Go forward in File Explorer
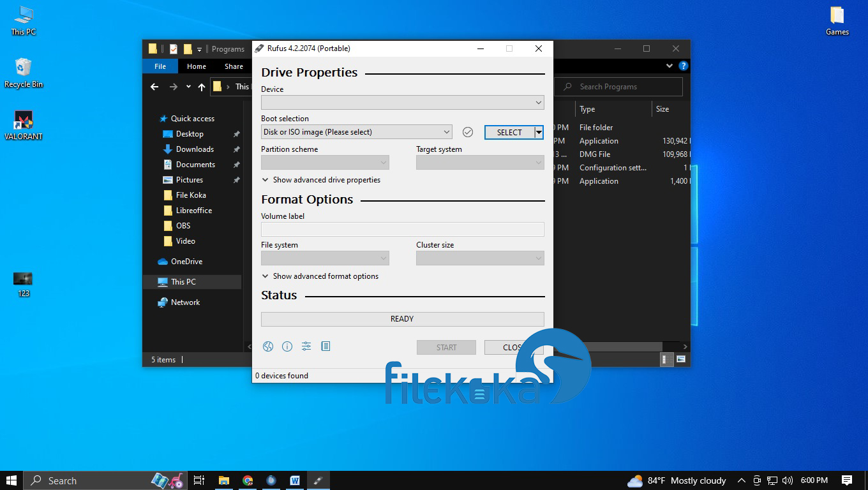The width and height of the screenshot is (868, 490). 173,87
